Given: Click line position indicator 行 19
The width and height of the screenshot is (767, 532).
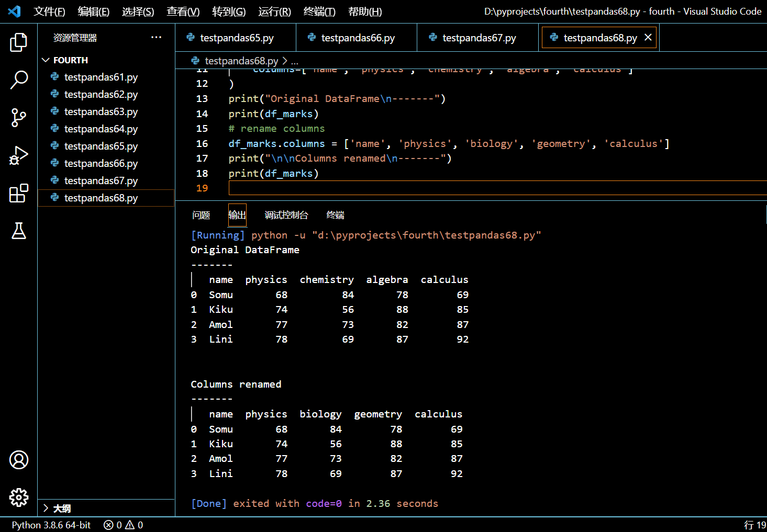Looking at the screenshot, I should click(x=755, y=525).
